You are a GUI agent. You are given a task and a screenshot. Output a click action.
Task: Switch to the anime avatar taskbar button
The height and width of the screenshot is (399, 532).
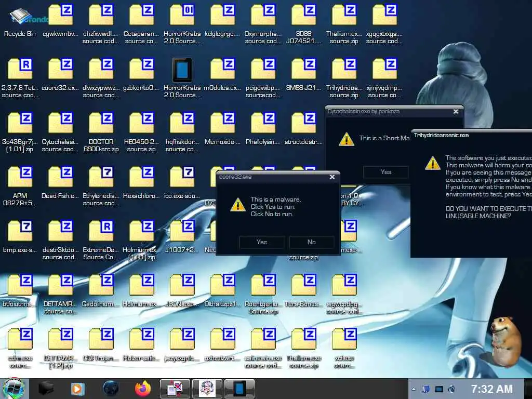tap(207, 389)
